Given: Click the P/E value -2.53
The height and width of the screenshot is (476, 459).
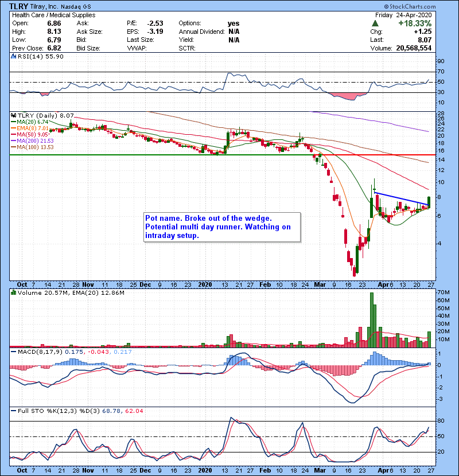Looking at the screenshot, I should point(155,24).
